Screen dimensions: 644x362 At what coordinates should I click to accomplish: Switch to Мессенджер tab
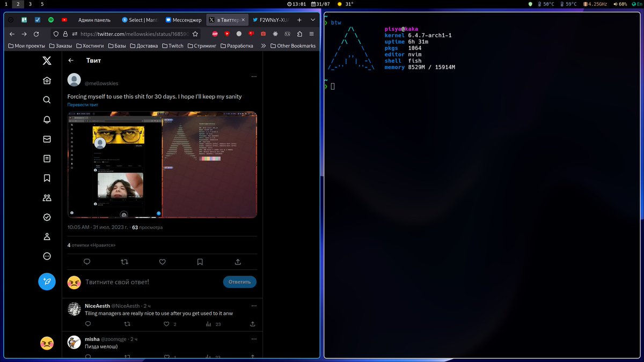coord(182,20)
